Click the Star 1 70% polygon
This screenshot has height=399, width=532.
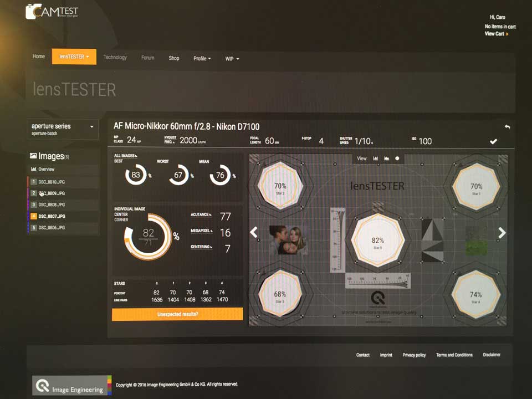(476, 186)
